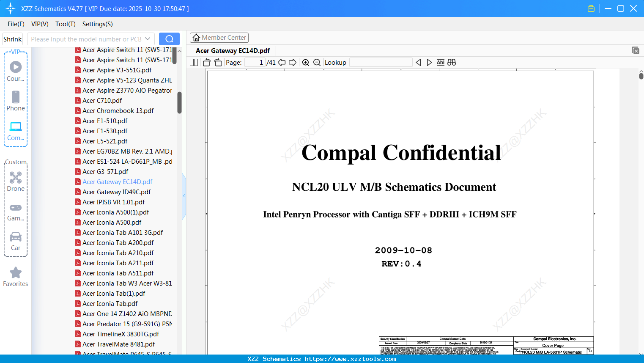644x363 pixels.
Task: Select Acer G3-571.pdf
Action: 101,172
